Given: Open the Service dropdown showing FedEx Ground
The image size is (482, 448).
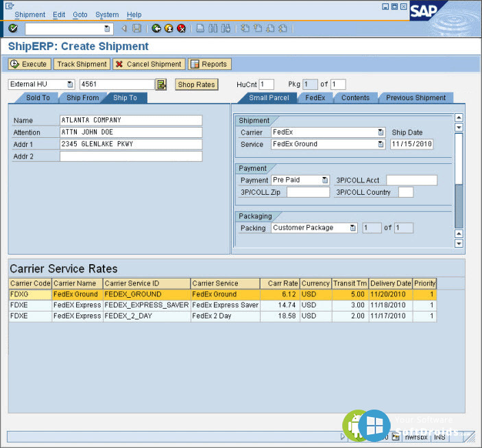Looking at the screenshot, I should pos(381,145).
